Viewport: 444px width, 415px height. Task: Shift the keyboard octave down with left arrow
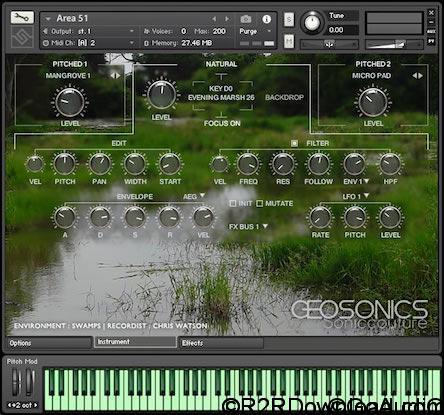10,405
